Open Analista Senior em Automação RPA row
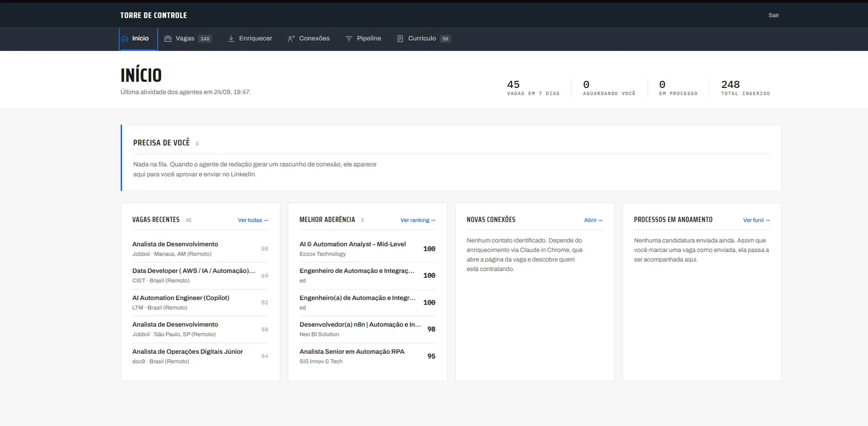This screenshot has width=868, height=426. pyautogui.click(x=367, y=356)
